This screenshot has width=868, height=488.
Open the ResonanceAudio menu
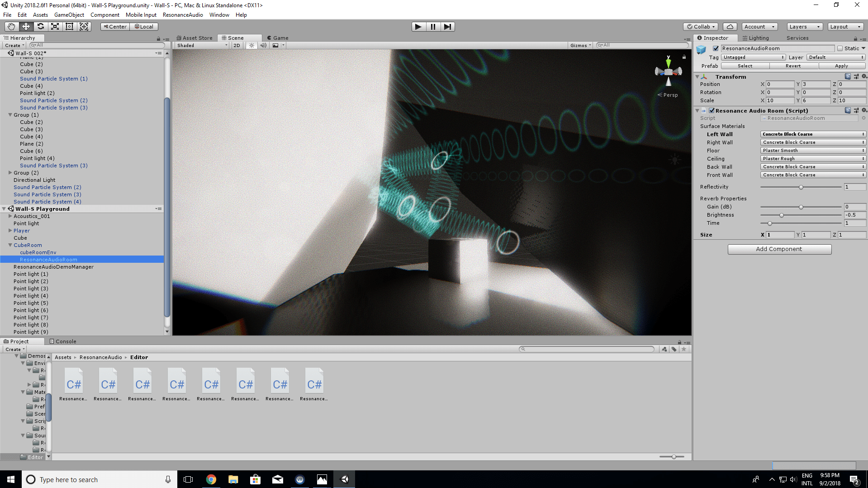tap(183, 15)
